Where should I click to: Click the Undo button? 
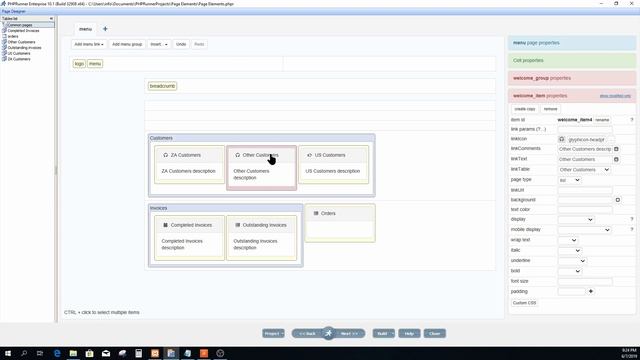coord(181,44)
